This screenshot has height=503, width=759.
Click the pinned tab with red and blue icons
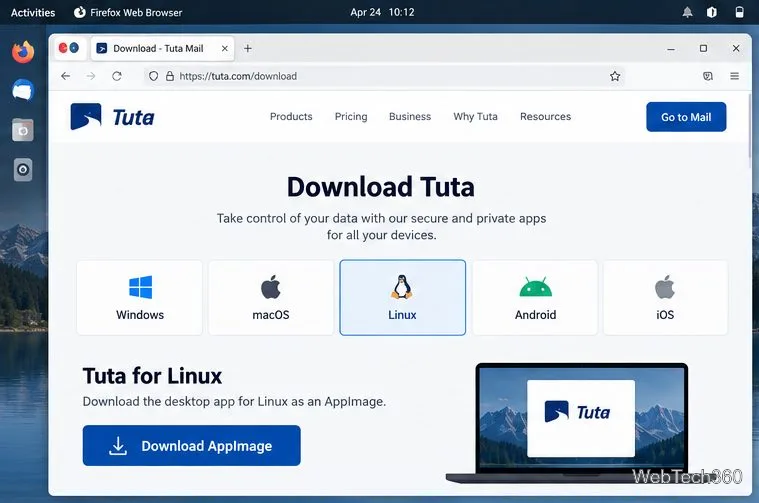69,48
